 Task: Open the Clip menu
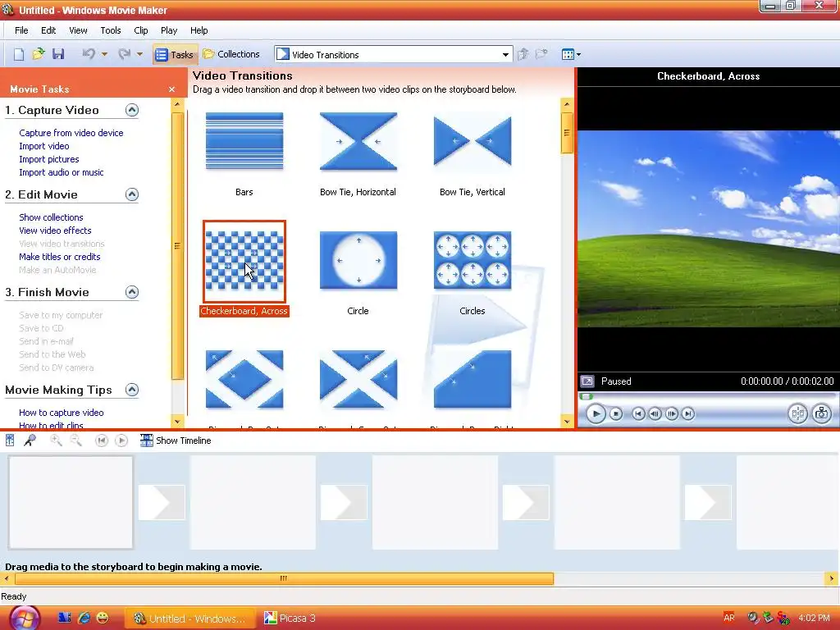pos(141,30)
